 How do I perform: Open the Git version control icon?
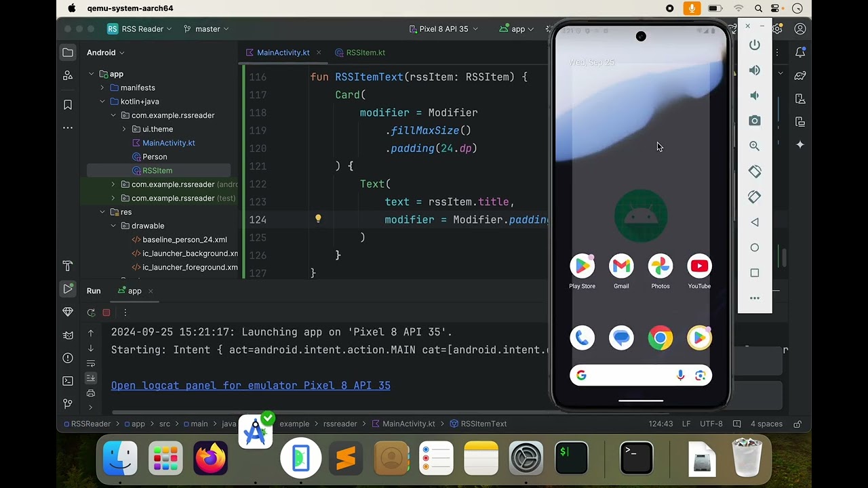tap(68, 404)
